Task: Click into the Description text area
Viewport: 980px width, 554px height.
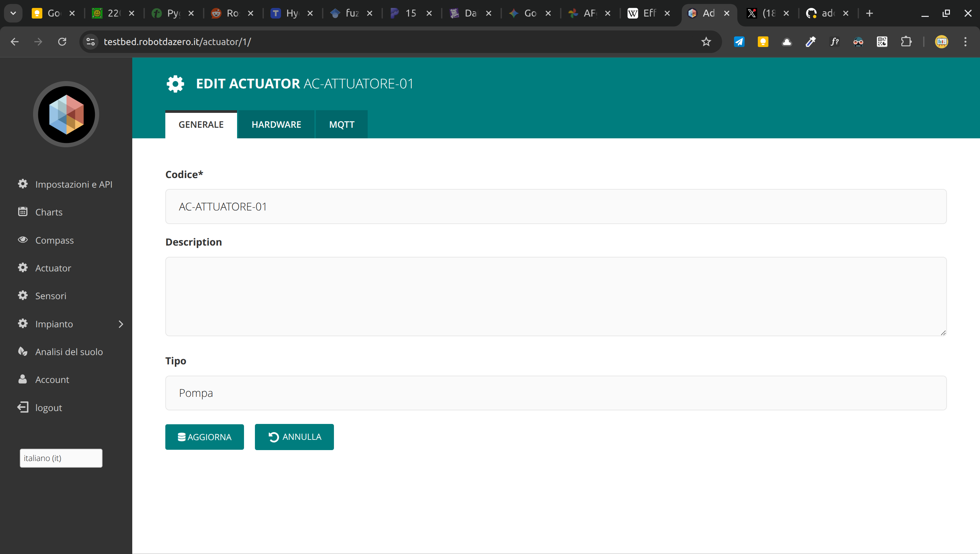Action: (x=555, y=296)
